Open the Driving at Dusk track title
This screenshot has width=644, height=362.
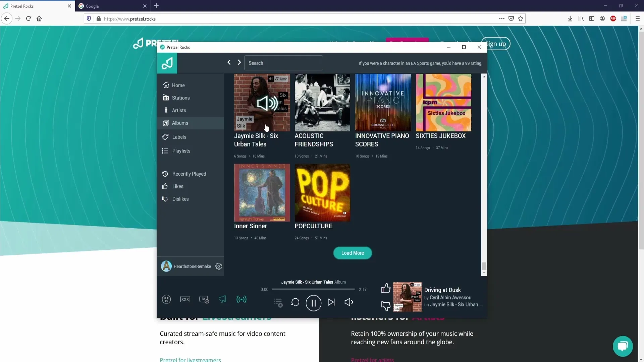[x=442, y=290]
